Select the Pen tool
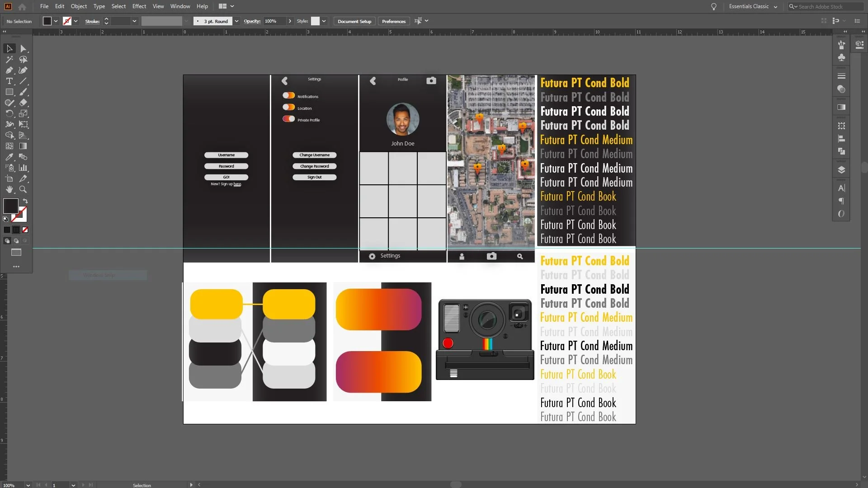 tap(9, 70)
